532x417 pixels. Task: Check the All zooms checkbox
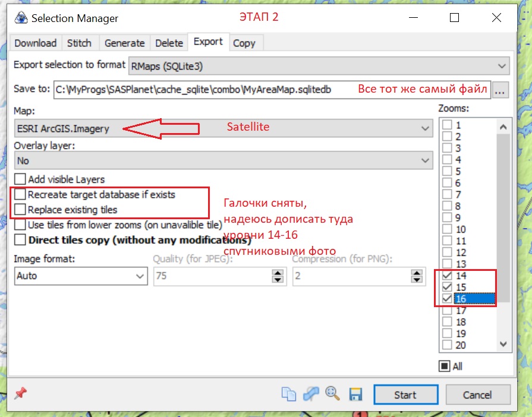tap(445, 367)
